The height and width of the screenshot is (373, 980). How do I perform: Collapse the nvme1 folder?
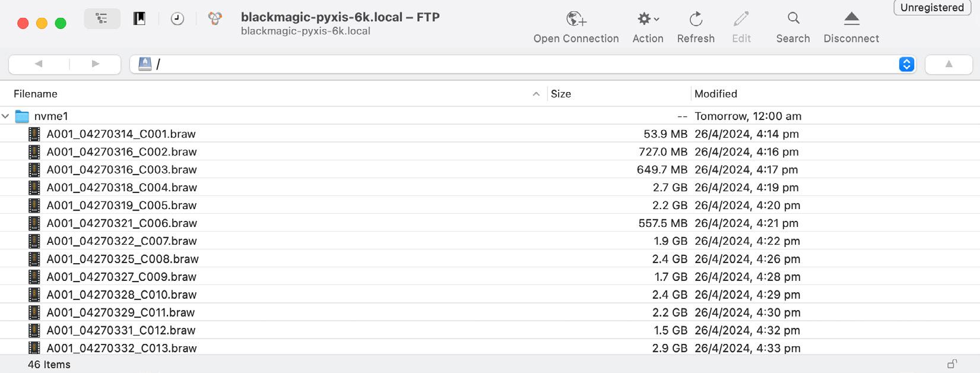click(x=5, y=116)
